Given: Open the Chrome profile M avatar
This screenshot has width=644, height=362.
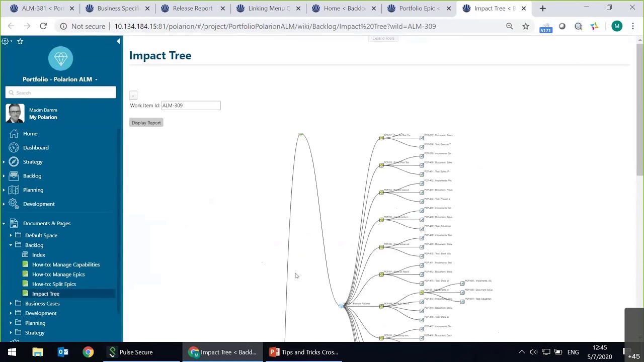Looking at the screenshot, I should 617,26.
